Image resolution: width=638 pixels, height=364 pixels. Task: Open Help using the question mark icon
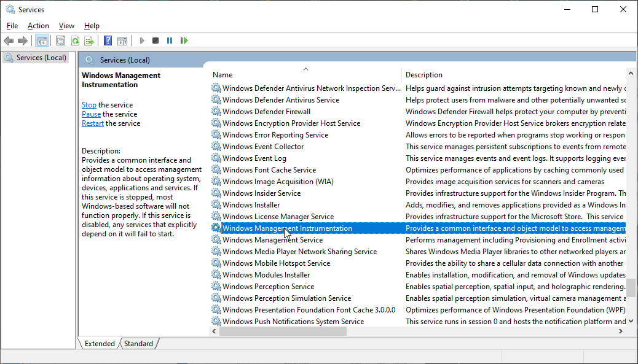[x=107, y=40]
